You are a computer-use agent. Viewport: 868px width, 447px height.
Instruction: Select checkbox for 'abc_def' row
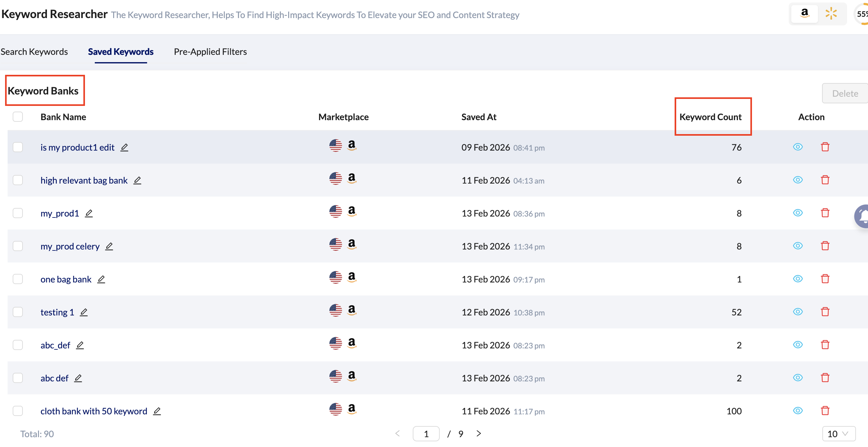(x=17, y=345)
